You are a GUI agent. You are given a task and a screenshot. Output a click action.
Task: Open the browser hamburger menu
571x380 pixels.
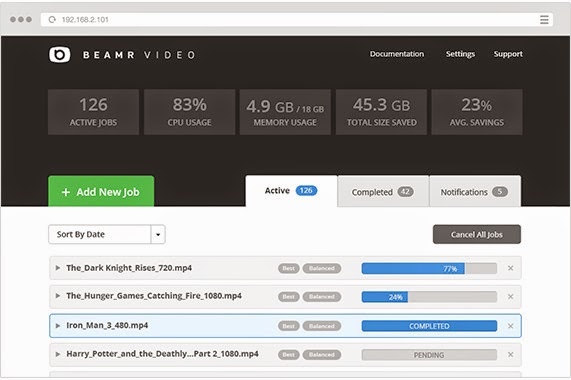pyautogui.click(x=544, y=20)
